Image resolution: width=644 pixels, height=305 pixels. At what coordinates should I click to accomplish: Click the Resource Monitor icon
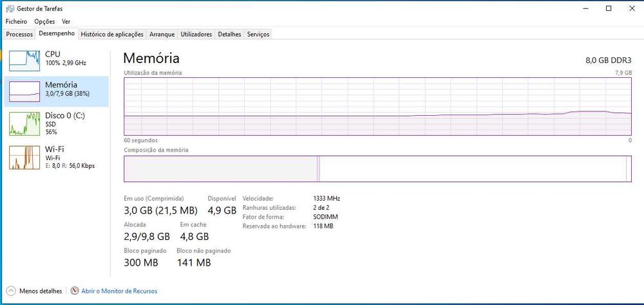(75, 291)
